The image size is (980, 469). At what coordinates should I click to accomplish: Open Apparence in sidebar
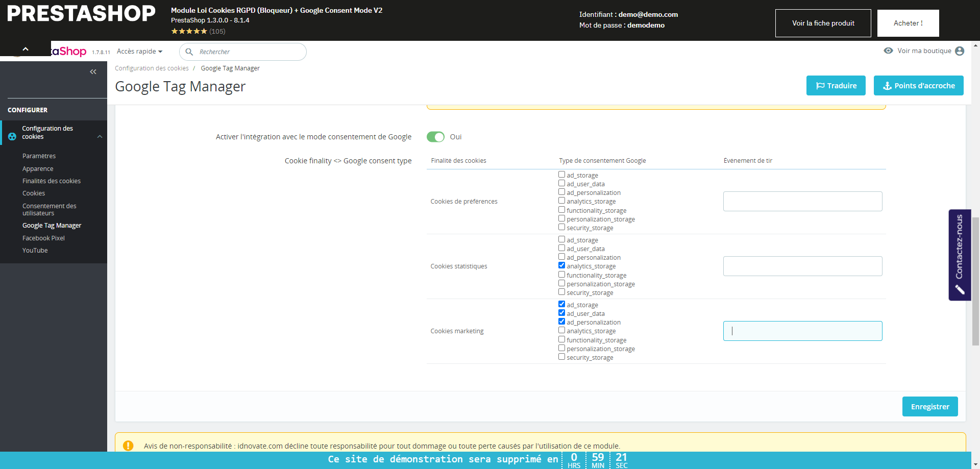tap(38, 169)
